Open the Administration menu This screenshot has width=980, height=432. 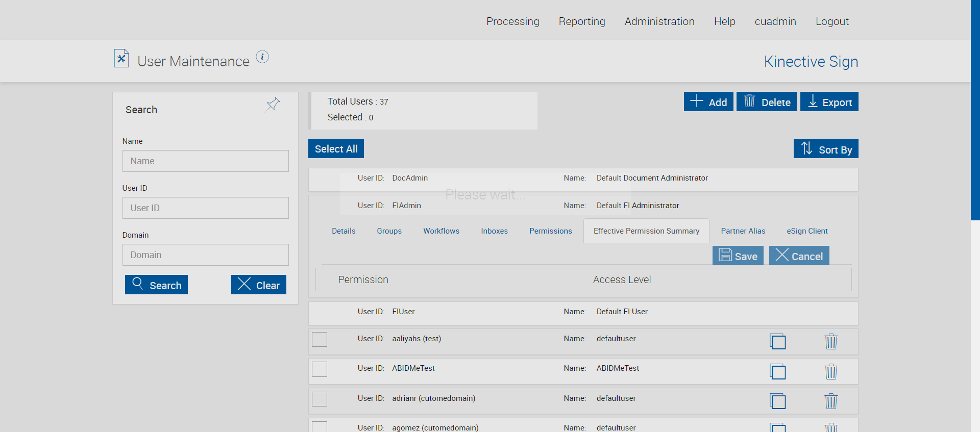[659, 21]
